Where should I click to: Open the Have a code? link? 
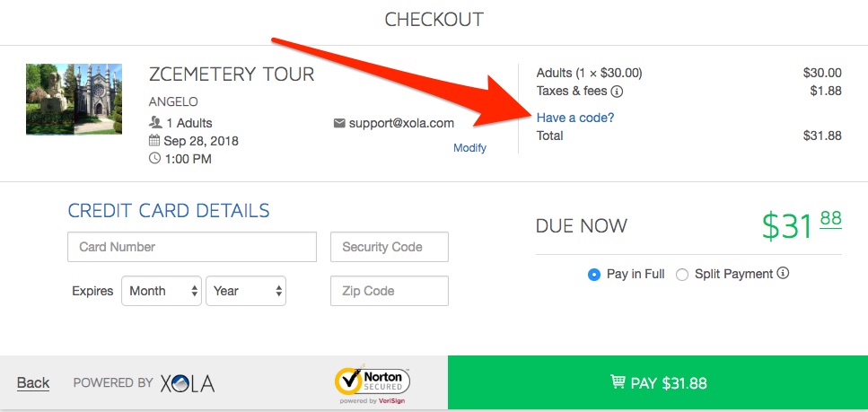pyautogui.click(x=575, y=118)
